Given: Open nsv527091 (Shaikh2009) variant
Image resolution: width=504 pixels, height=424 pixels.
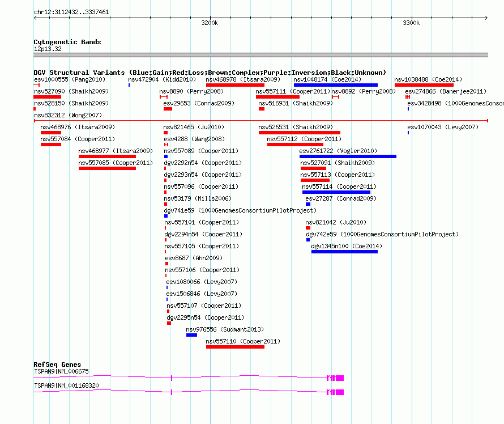Looking at the screenshot, I should coord(338,163).
